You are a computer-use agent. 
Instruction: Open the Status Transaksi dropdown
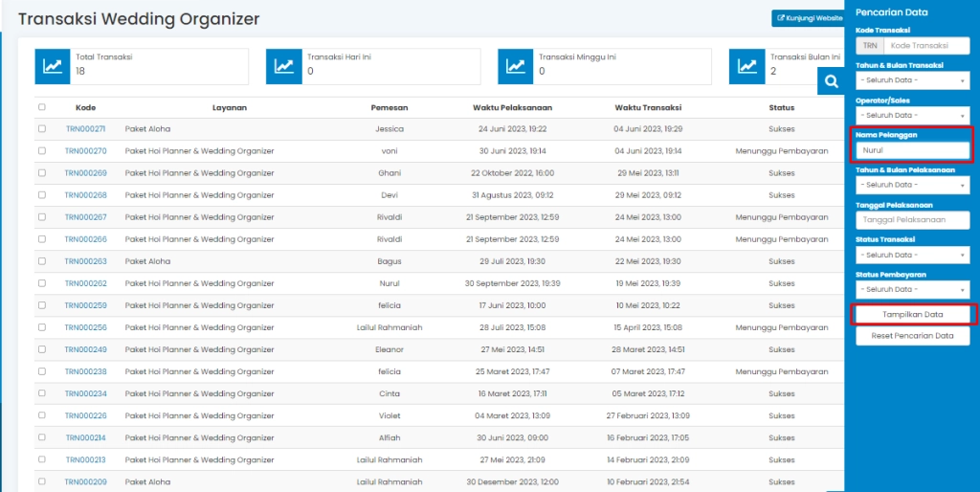click(912, 255)
